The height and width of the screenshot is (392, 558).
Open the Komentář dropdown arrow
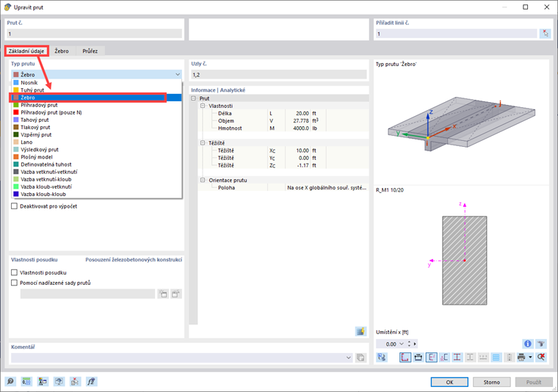[x=349, y=357]
